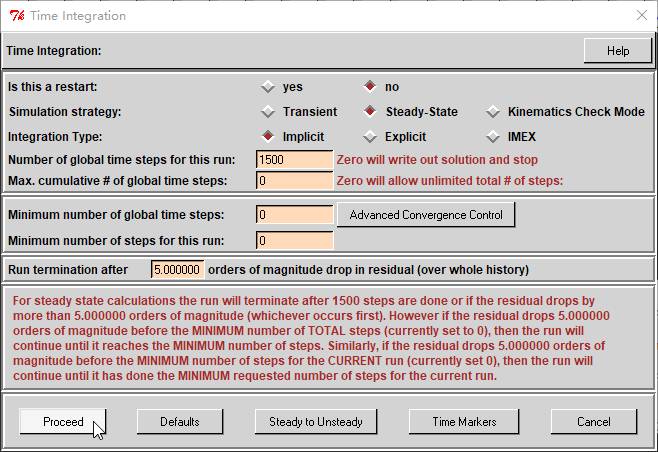The height and width of the screenshot is (452, 658).
Task: Select Kinematics Check Mode radio button
Action: [x=493, y=112]
